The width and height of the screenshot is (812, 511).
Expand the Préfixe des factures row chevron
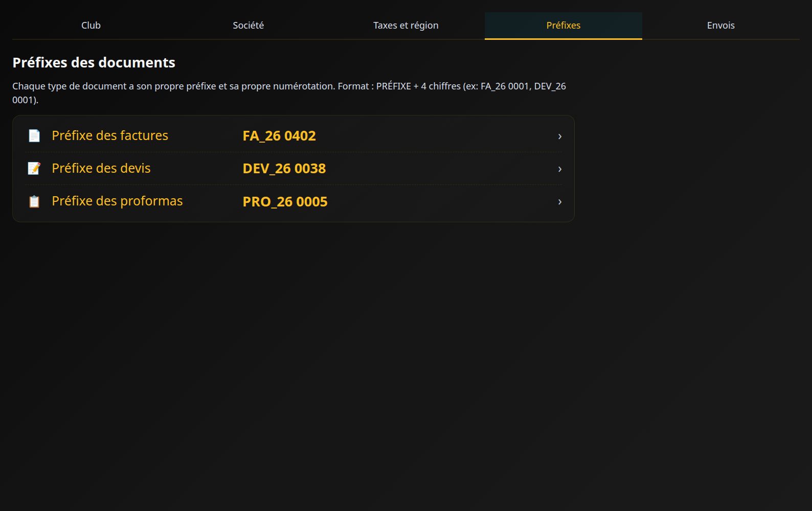point(560,136)
